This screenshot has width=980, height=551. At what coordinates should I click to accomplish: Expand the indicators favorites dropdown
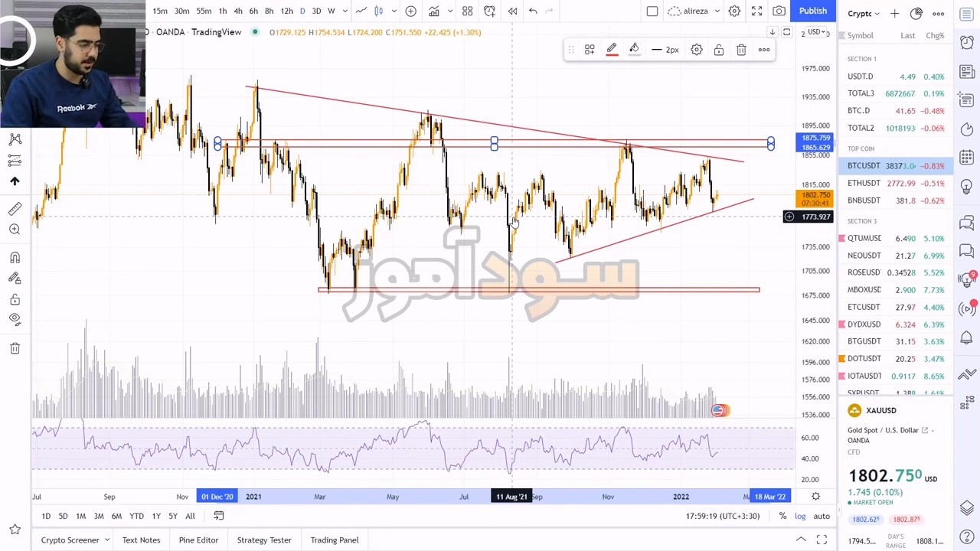[x=449, y=11]
